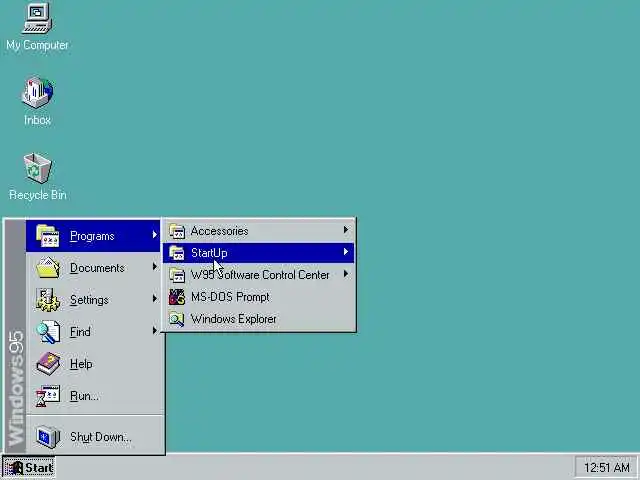Expand Programs submenu arrow
640x480 pixels.
click(x=155, y=235)
